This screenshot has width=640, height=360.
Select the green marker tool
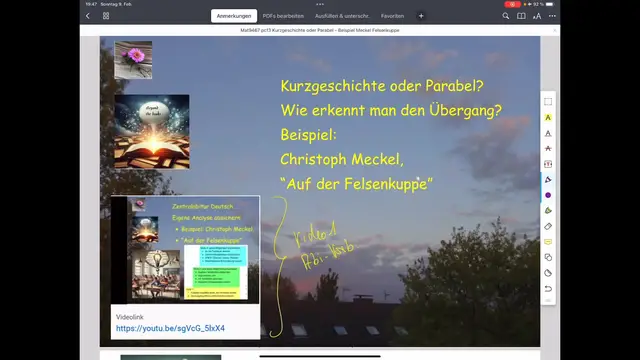548,211
